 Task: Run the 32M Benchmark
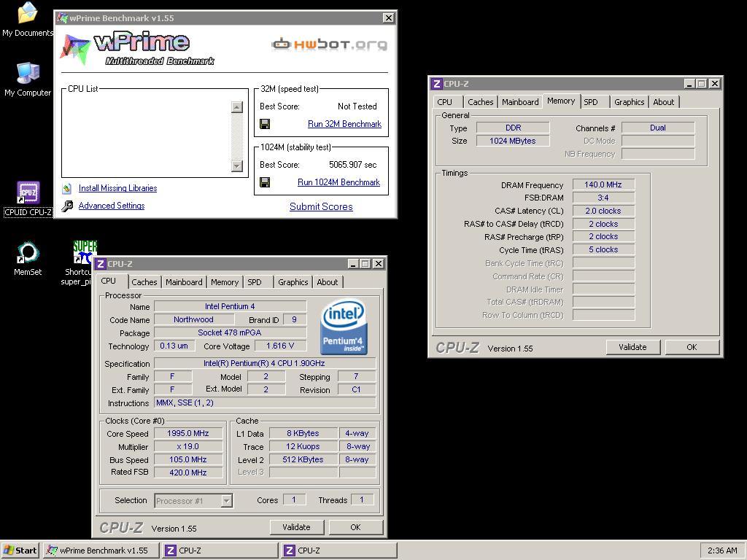(x=344, y=124)
